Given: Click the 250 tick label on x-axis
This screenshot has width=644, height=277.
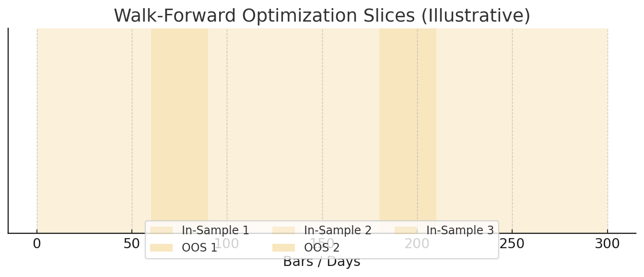Looking at the screenshot, I should click(x=512, y=244).
